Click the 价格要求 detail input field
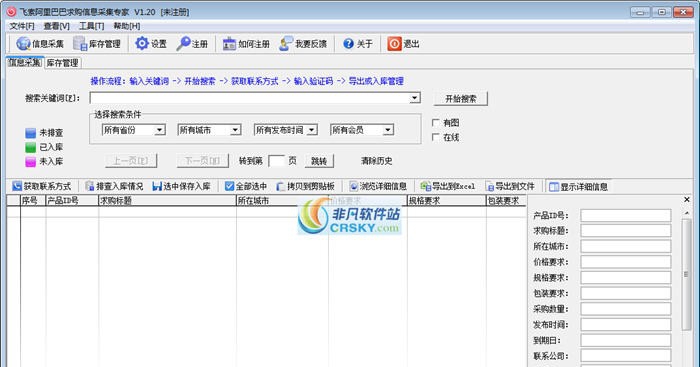 (625, 262)
